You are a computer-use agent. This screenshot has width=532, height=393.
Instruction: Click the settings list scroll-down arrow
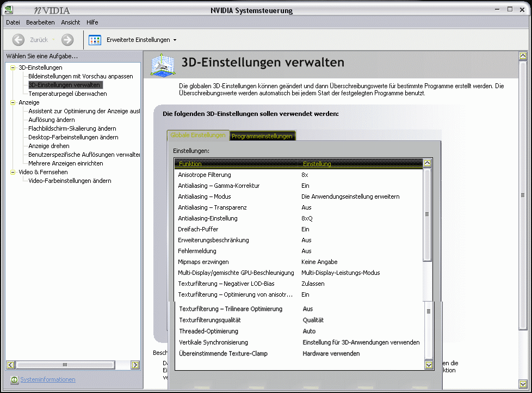pos(429,365)
